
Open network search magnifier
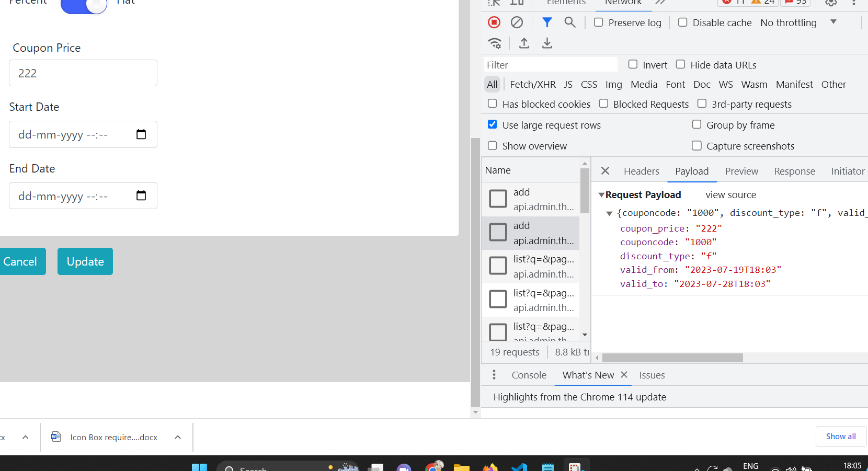570,22
